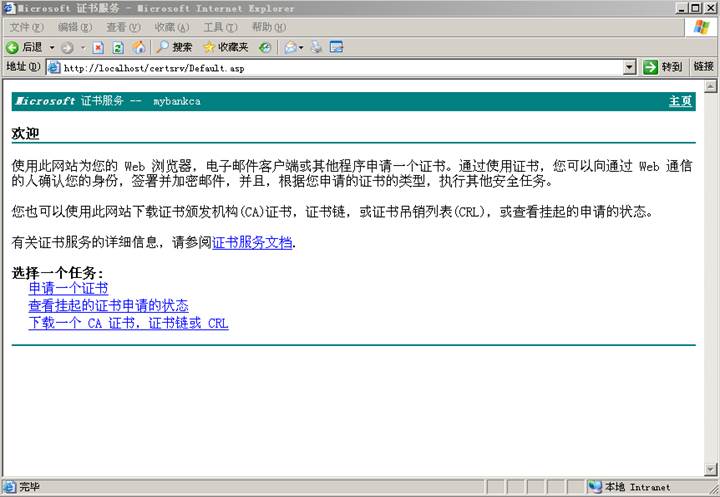Open the 帮助(H) menu
The height and width of the screenshot is (497, 720).
tap(269, 27)
